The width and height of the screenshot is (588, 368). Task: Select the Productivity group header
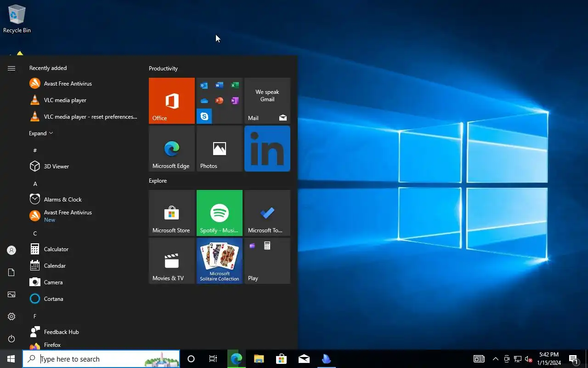[163, 69]
